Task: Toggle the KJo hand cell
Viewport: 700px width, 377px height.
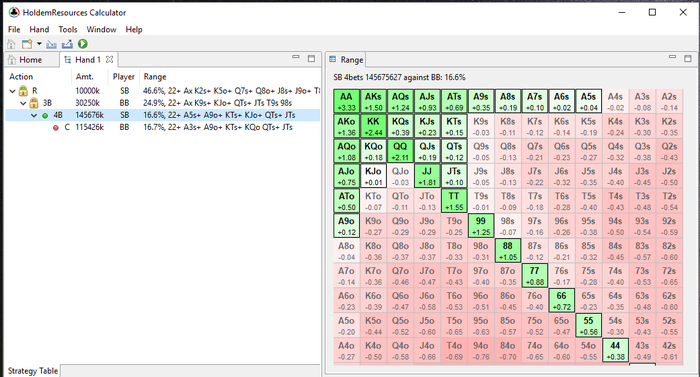Action: pos(373,176)
